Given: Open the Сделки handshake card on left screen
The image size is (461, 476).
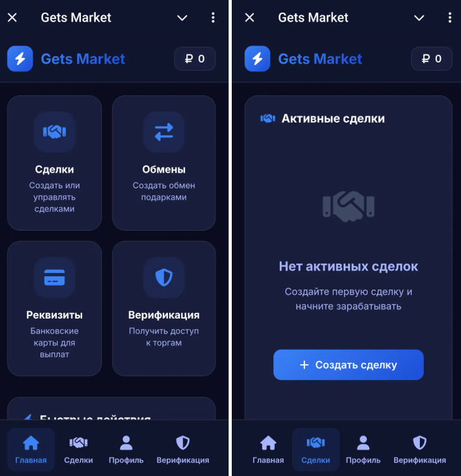Looking at the screenshot, I should coord(54,163).
